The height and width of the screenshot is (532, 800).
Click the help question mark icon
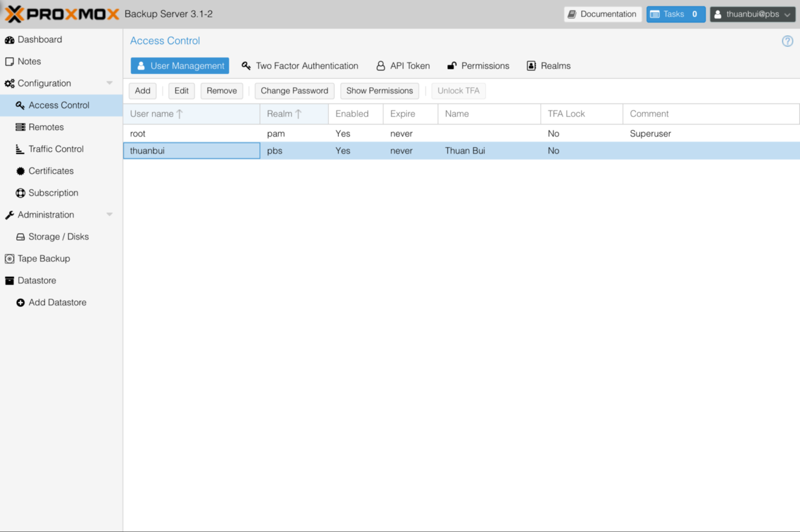pyautogui.click(x=787, y=41)
